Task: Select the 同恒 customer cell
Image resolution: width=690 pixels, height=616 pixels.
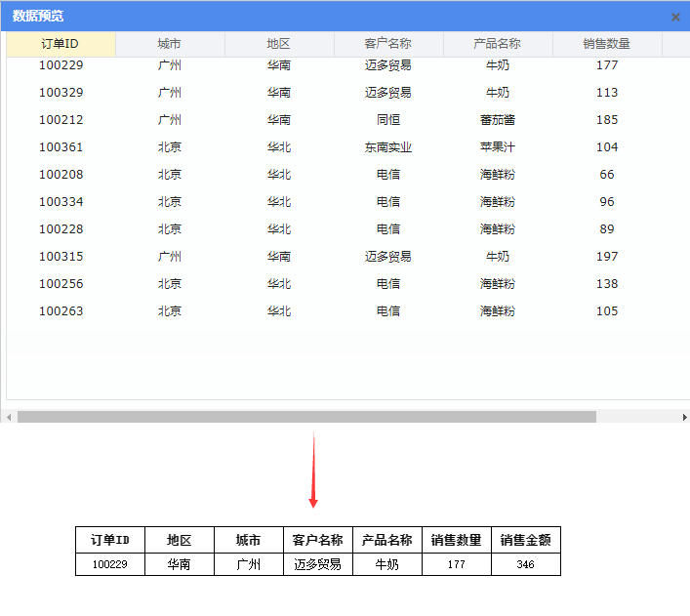Action: tap(388, 120)
